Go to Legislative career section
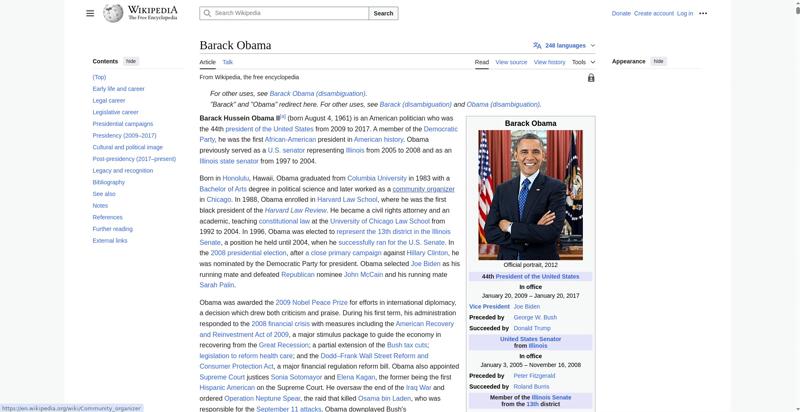The image size is (800, 412). [115, 112]
